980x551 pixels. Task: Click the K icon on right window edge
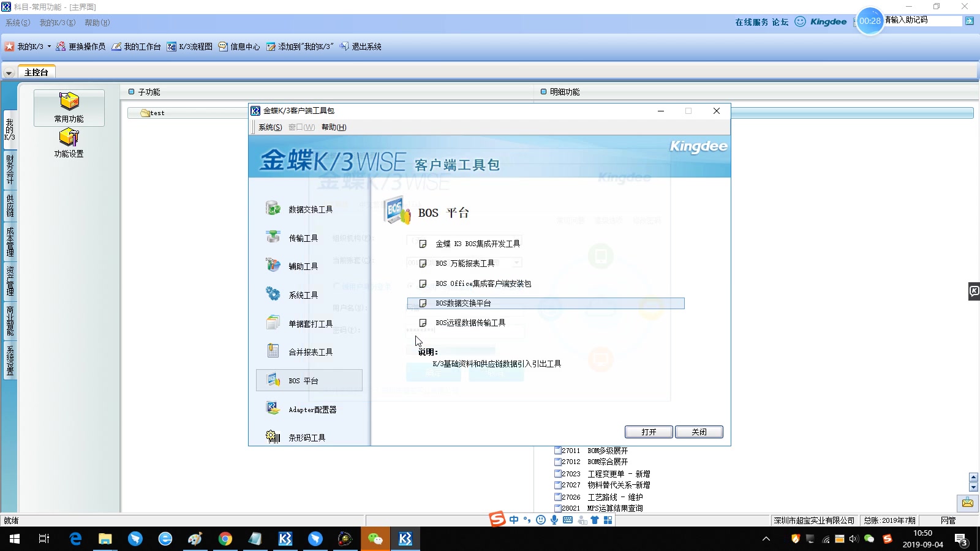pyautogui.click(x=974, y=291)
